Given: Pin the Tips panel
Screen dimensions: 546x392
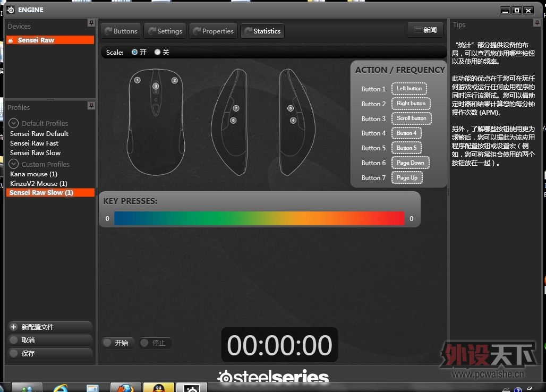Looking at the screenshot, I should tap(537, 23).
